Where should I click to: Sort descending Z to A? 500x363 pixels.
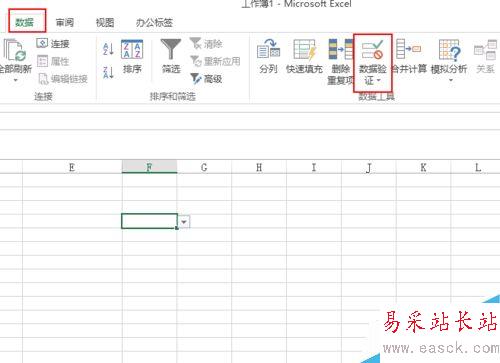[x=108, y=72]
